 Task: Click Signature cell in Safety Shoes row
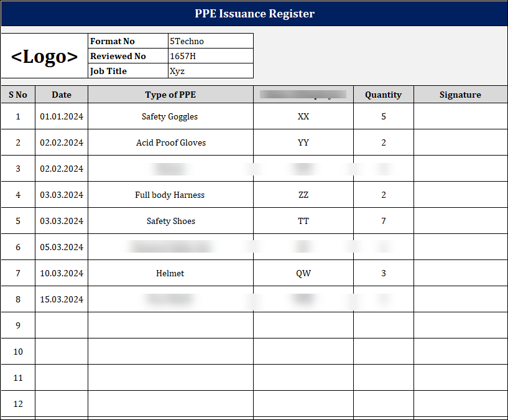[x=461, y=221]
